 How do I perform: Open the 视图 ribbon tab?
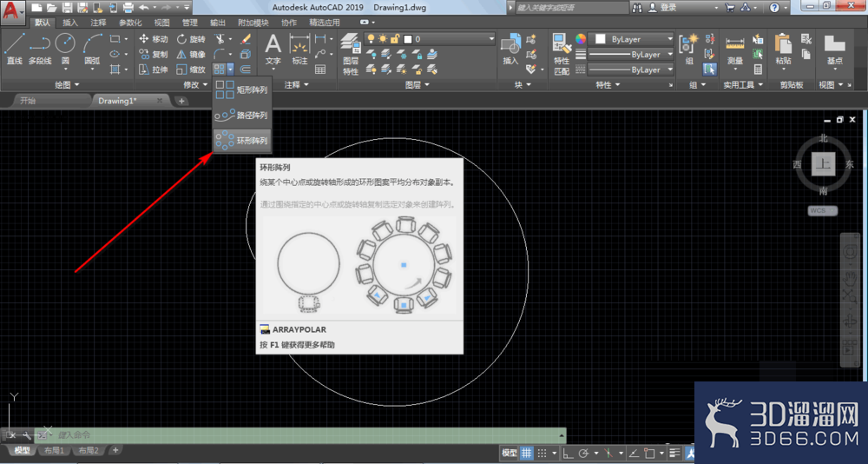pos(161,23)
